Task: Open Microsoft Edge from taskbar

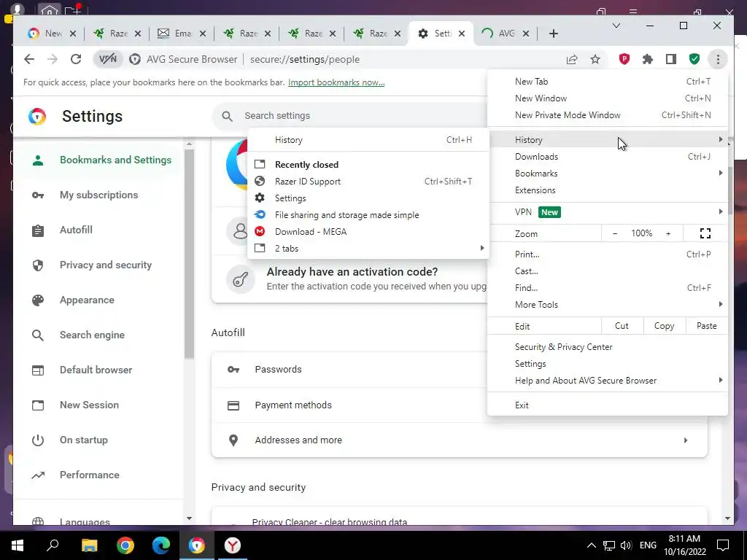Action: coord(161,545)
